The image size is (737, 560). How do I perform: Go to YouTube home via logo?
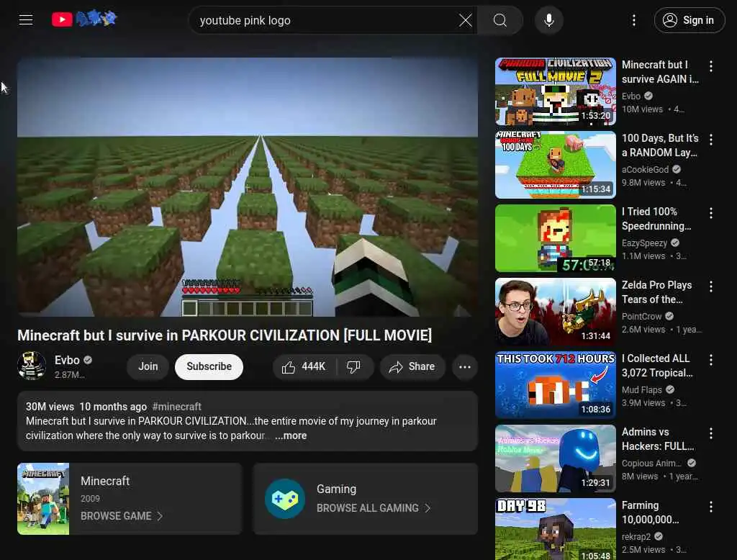[x=84, y=19]
